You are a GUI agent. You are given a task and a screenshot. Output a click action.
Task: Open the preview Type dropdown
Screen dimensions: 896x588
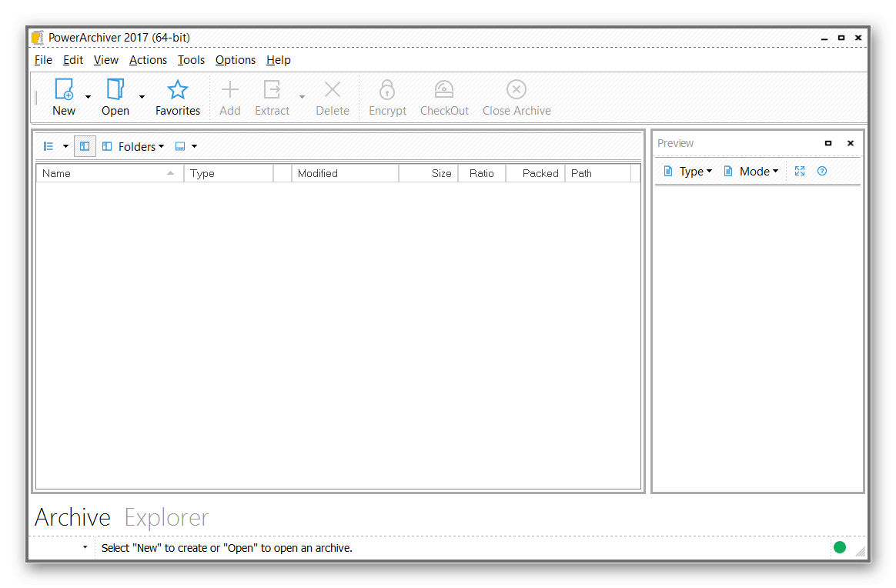pos(687,171)
